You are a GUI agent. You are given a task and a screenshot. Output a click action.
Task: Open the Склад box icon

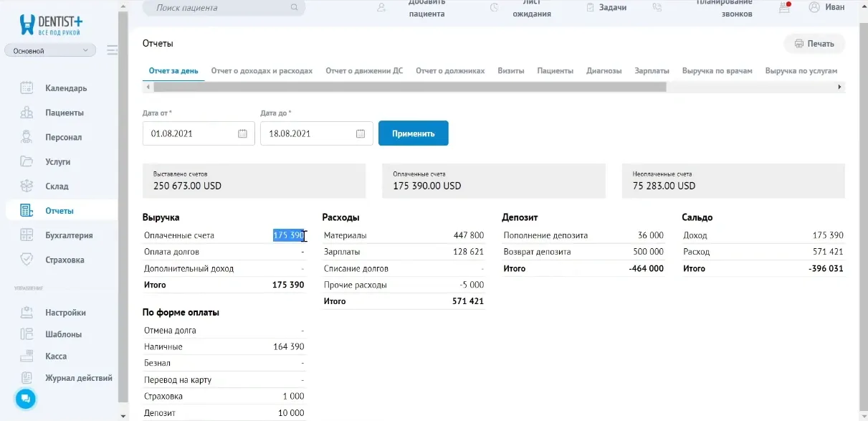click(27, 186)
